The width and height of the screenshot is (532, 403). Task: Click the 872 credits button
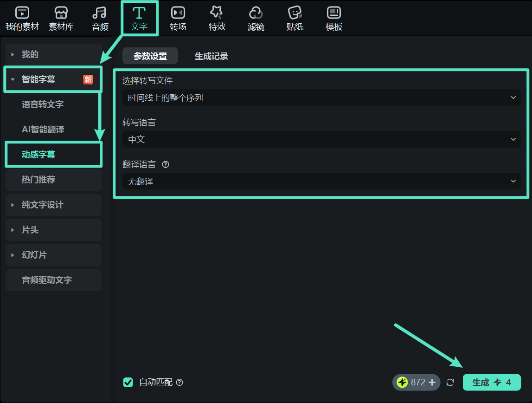(x=416, y=382)
